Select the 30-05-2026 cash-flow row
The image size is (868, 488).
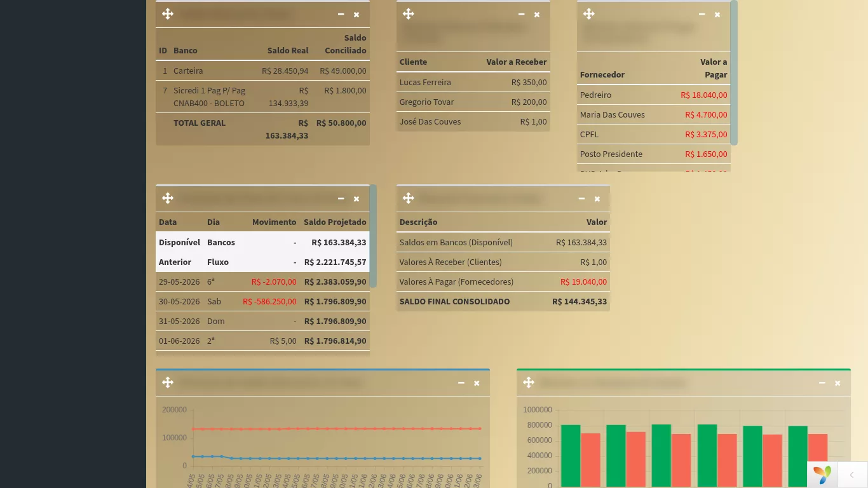pos(262,301)
